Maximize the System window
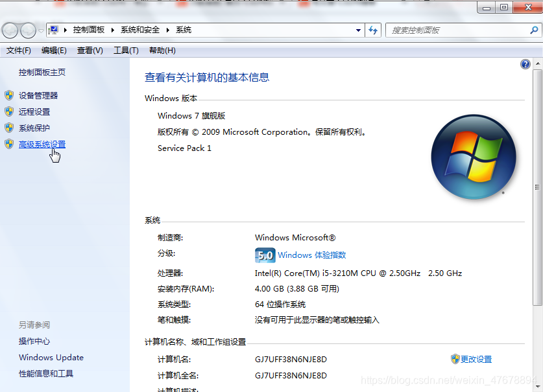543x392 pixels. click(x=504, y=7)
